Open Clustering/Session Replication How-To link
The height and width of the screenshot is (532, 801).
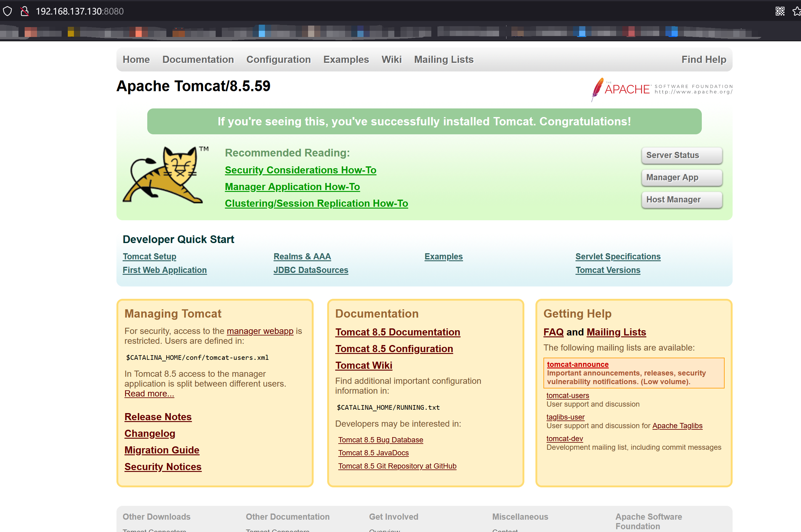[316, 203]
